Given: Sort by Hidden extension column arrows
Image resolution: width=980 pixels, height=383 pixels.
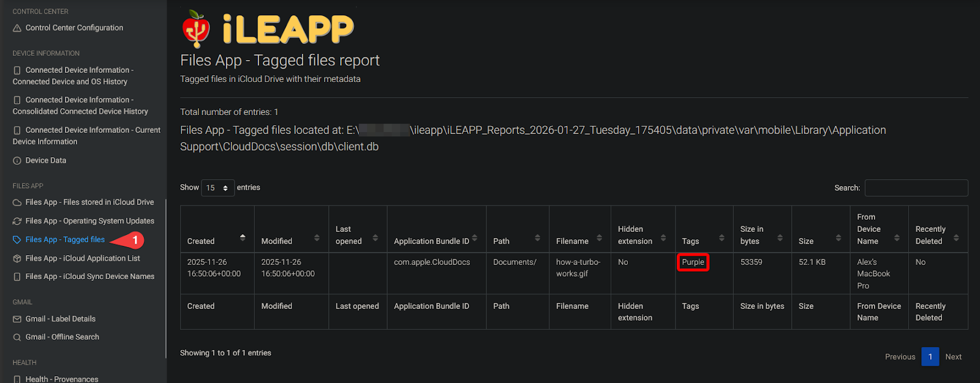Looking at the screenshot, I should pos(663,237).
